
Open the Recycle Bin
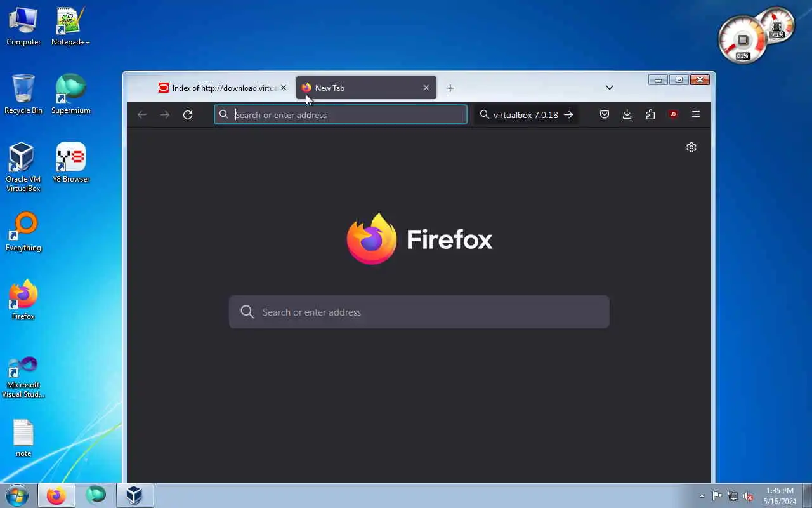tap(23, 95)
